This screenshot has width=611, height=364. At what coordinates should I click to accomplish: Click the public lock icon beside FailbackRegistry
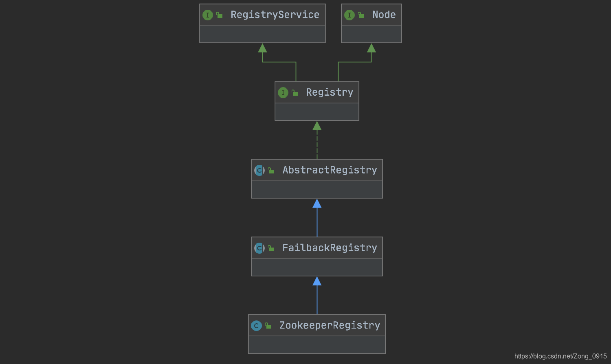point(271,248)
